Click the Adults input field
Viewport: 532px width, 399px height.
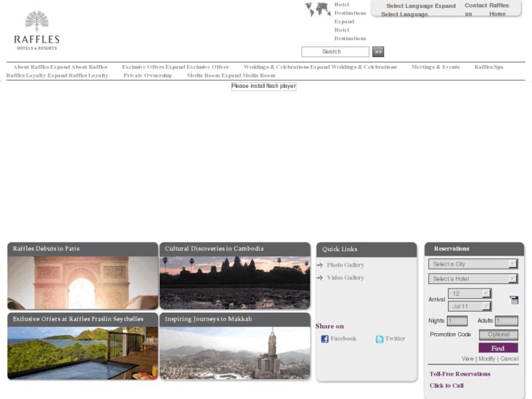506,321
